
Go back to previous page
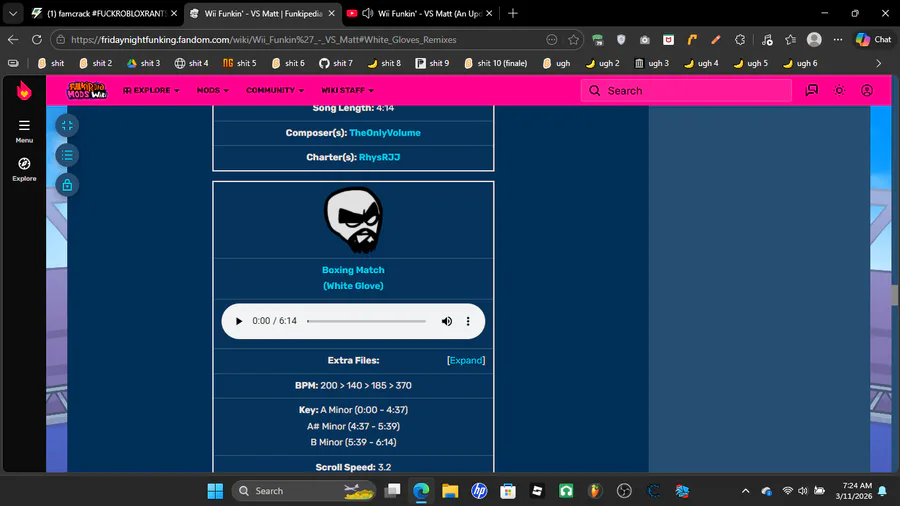pyautogui.click(x=13, y=40)
